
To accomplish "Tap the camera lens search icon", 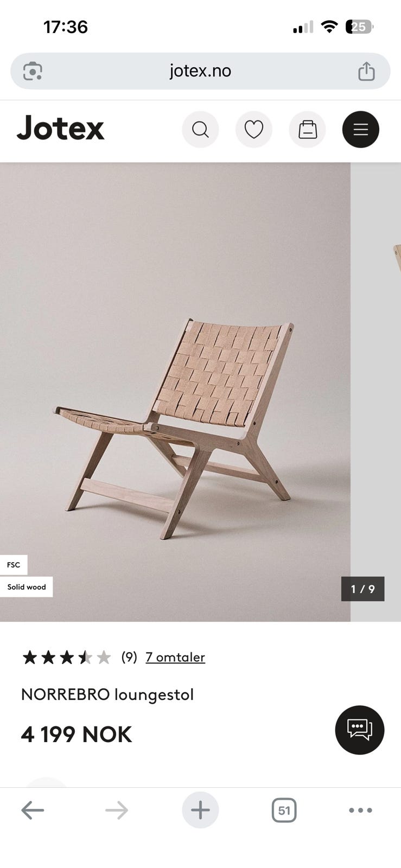I will (33, 71).
